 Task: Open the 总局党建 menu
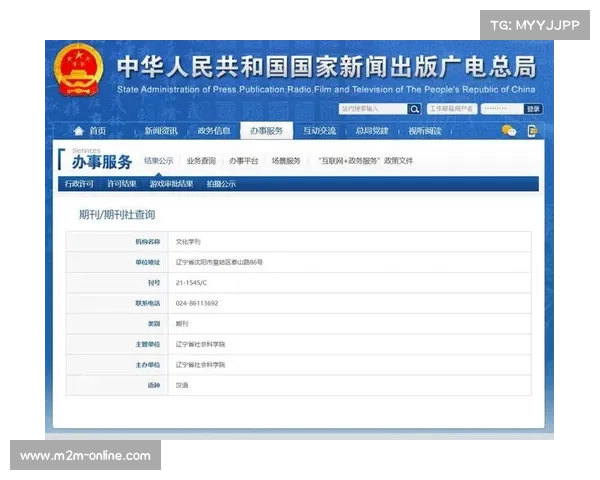(x=372, y=131)
